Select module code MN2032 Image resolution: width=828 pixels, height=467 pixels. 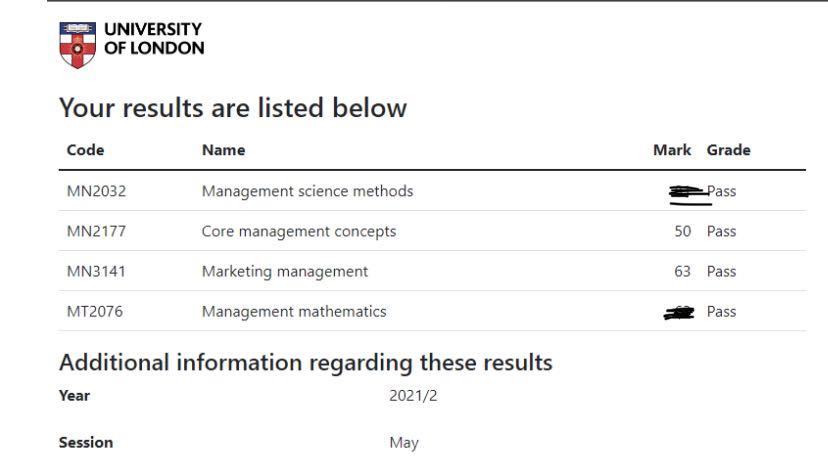click(97, 191)
